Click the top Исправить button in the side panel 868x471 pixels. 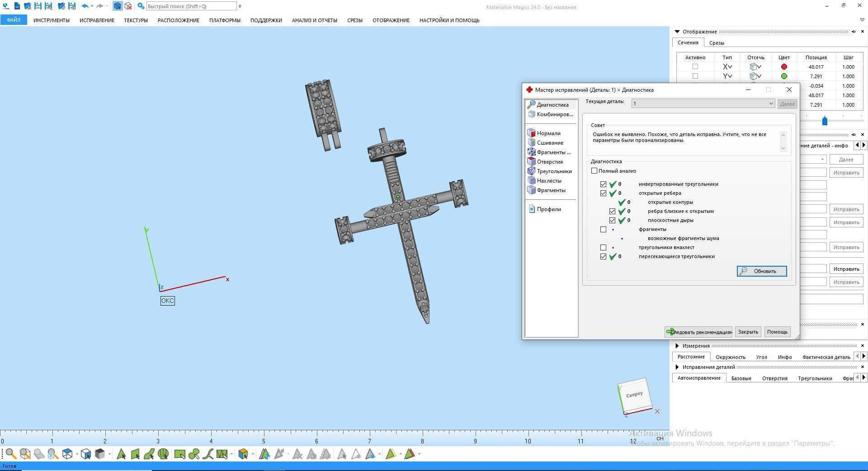click(x=846, y=173)
